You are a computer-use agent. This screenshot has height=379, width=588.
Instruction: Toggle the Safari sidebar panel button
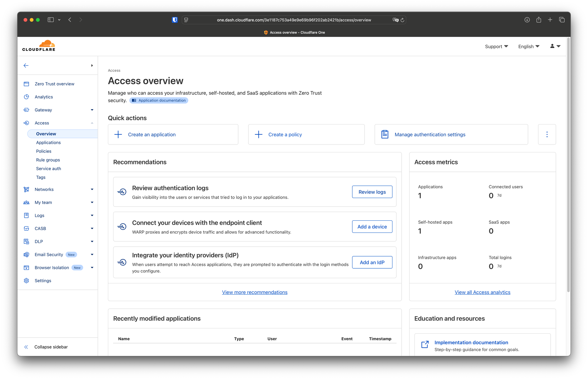tap(51, 20)
